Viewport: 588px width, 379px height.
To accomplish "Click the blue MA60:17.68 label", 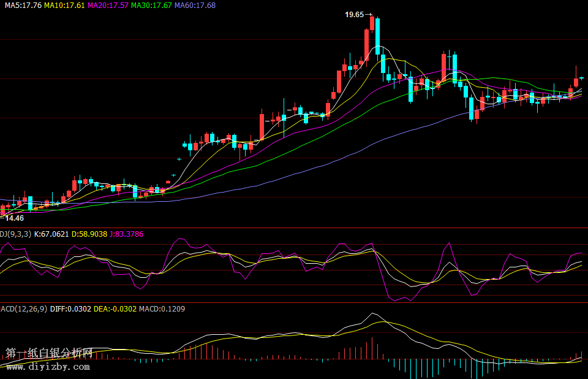I will click(195, 5).
